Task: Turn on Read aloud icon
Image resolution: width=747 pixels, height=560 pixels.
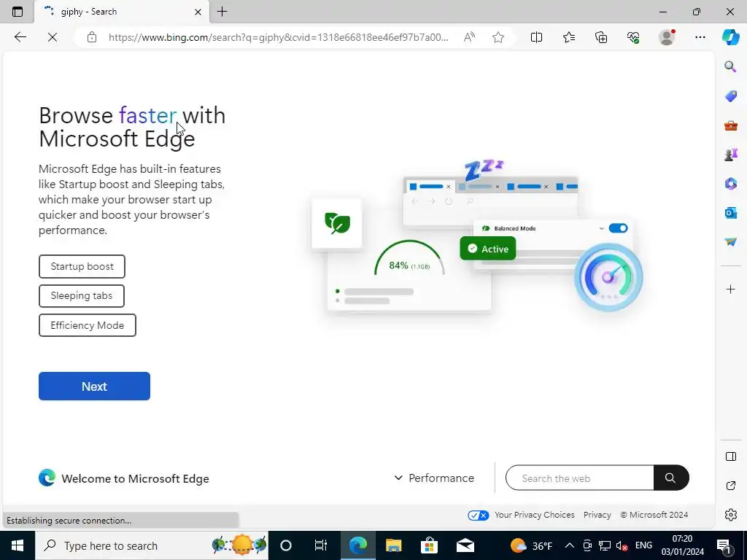Action: [469, 37]
